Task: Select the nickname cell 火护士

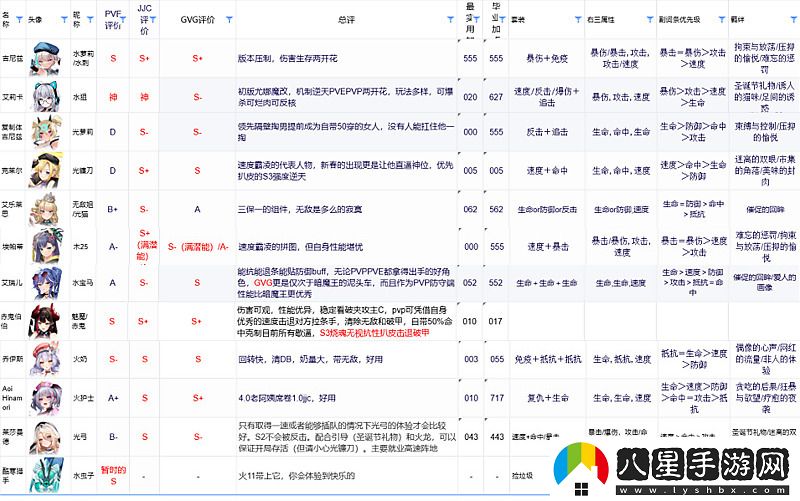Action: (83, 398)
